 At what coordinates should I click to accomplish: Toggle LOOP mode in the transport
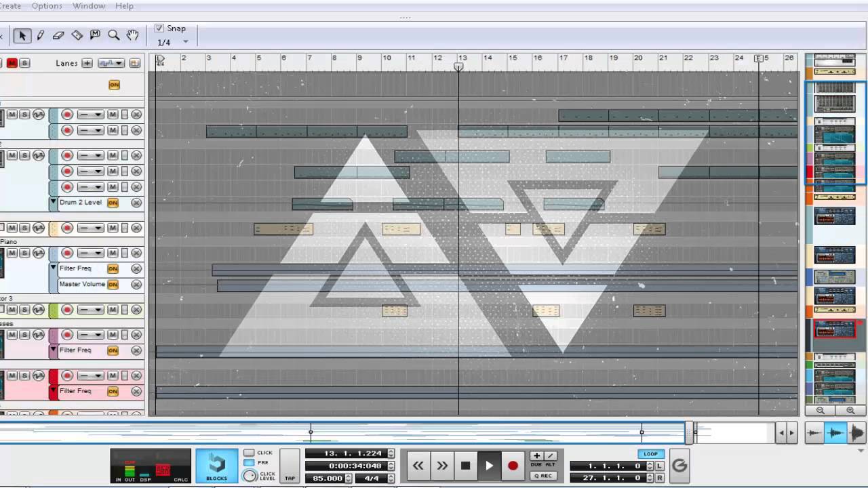(650, 454)
